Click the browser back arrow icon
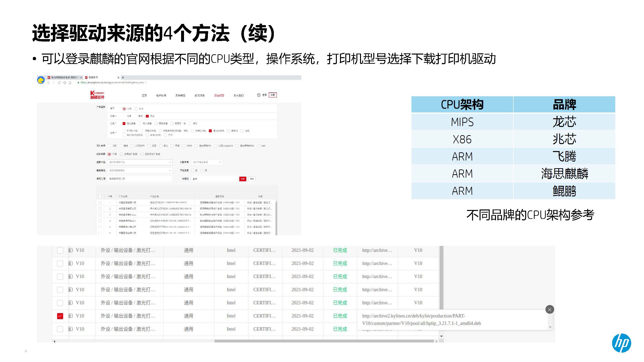Image resolution: width=644 pixels, height=362 pixels. click(49, 83)
